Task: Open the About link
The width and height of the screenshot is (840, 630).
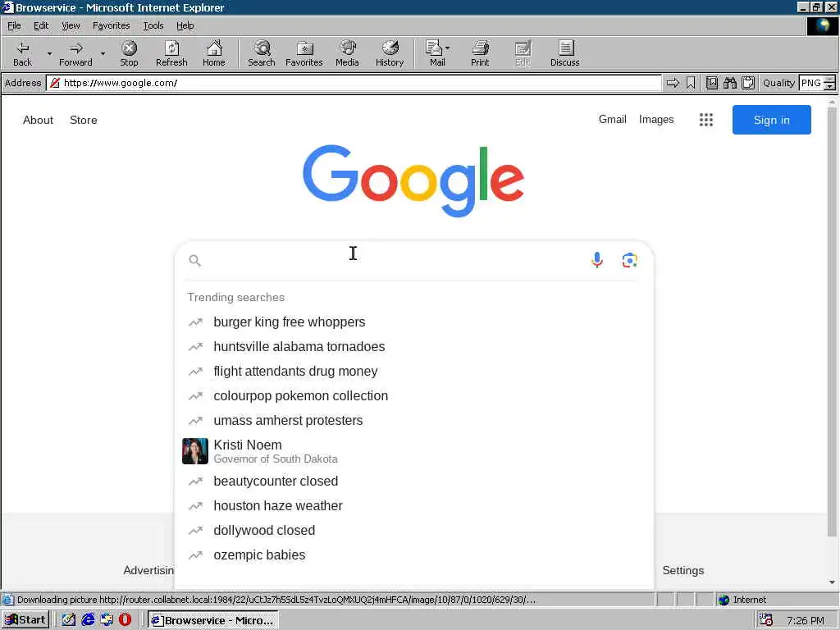Action: [38, 120]
